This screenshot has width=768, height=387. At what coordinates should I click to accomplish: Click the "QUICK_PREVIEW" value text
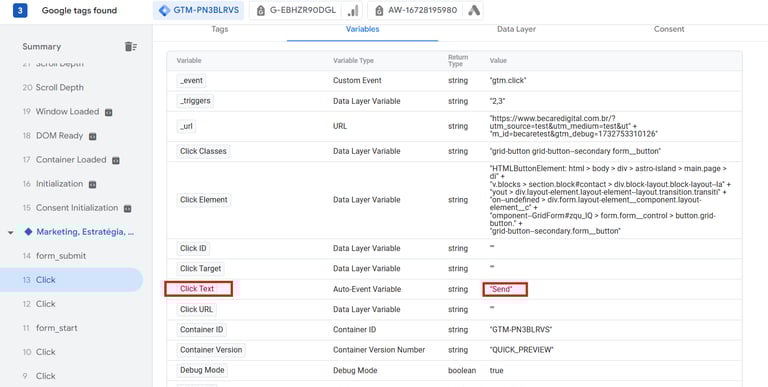522,350
